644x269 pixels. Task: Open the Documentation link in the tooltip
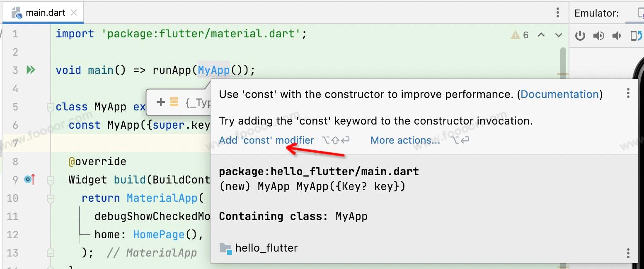(559, 94)
